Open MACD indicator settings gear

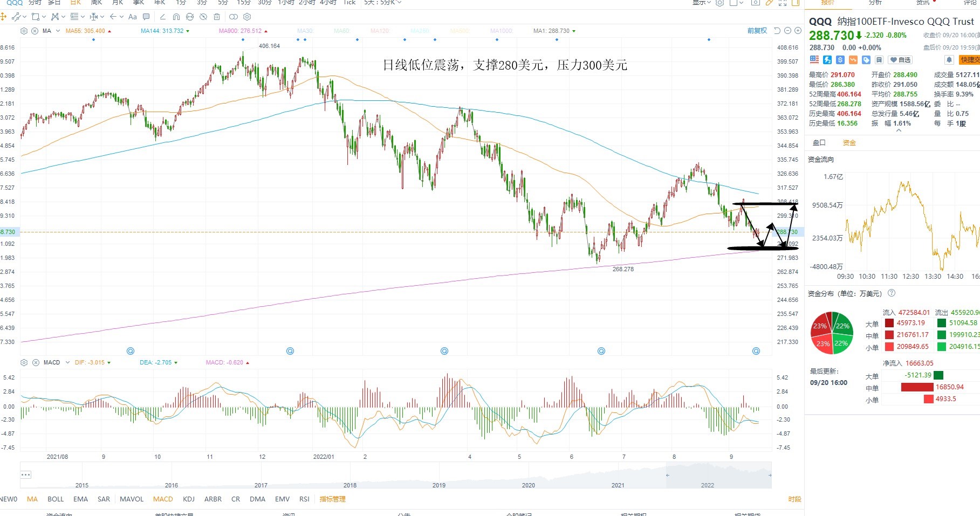click(x=24, y=362)
